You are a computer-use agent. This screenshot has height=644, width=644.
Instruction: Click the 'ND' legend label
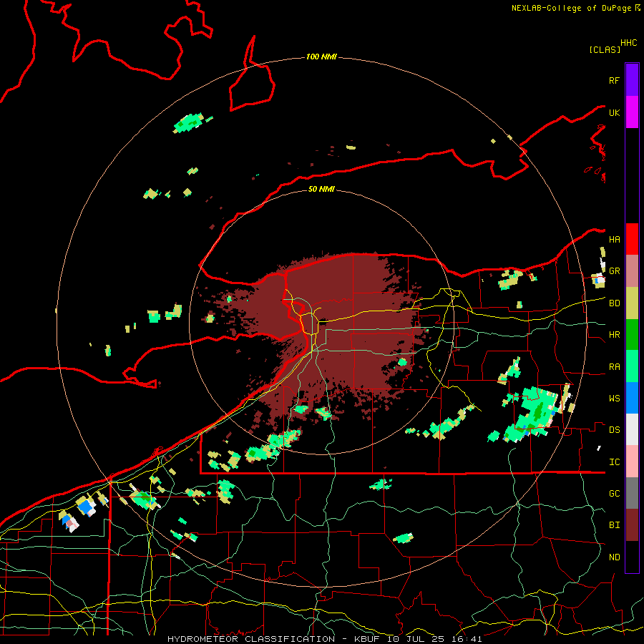614,557
